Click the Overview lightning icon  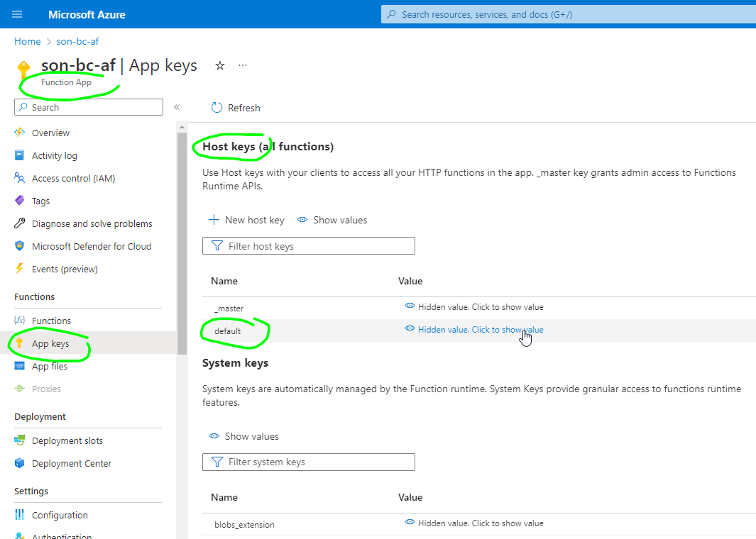[x=19, y=133]
